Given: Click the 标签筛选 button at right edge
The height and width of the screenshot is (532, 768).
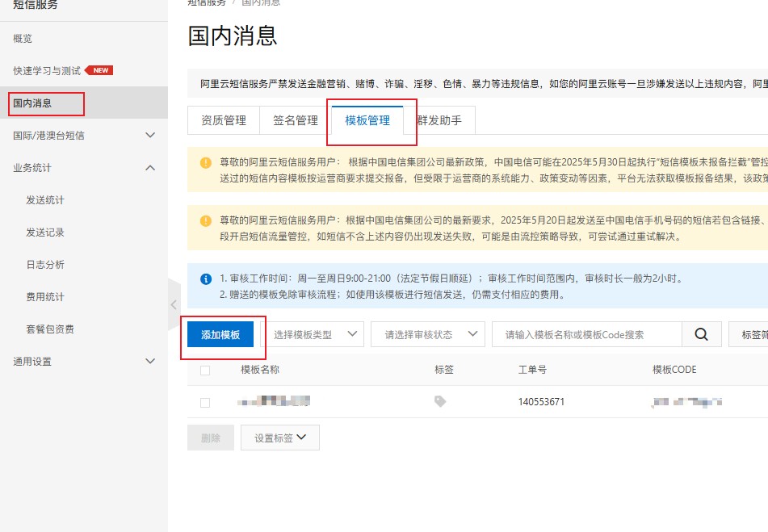Looking at the screenshot, I should click(749, 334).
